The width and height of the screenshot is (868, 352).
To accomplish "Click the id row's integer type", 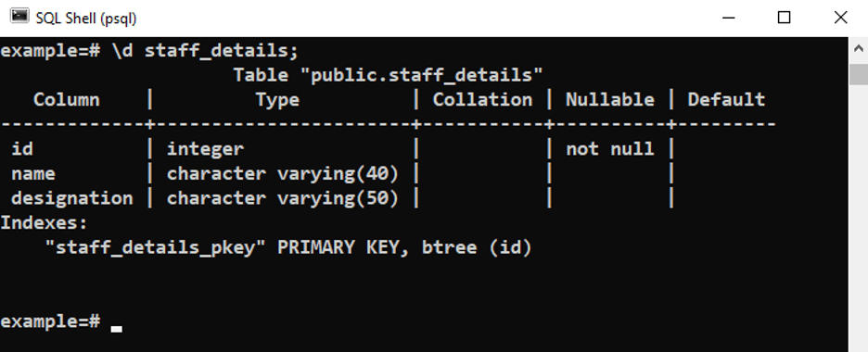I will coord(205,149).
